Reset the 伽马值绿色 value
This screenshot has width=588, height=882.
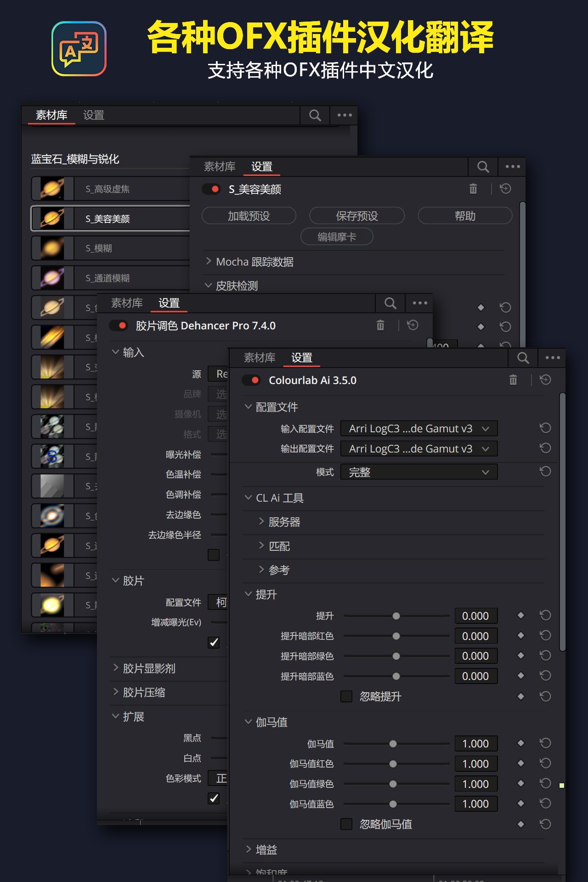545,784
